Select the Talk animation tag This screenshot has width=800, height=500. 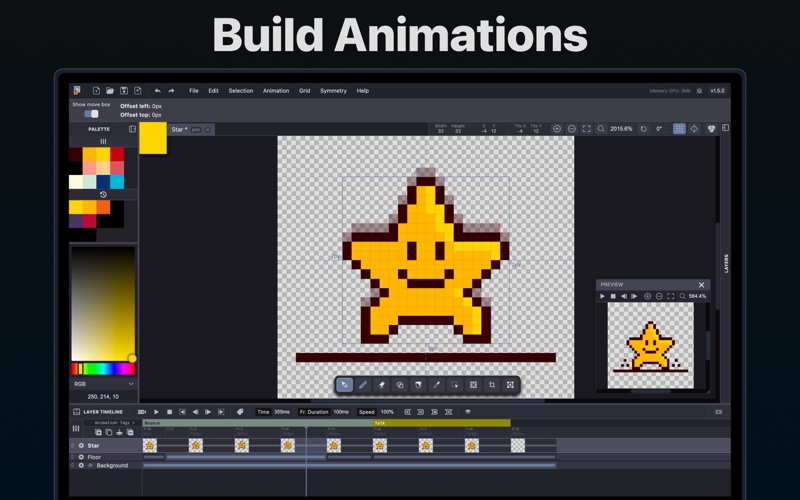pos(442,423)
